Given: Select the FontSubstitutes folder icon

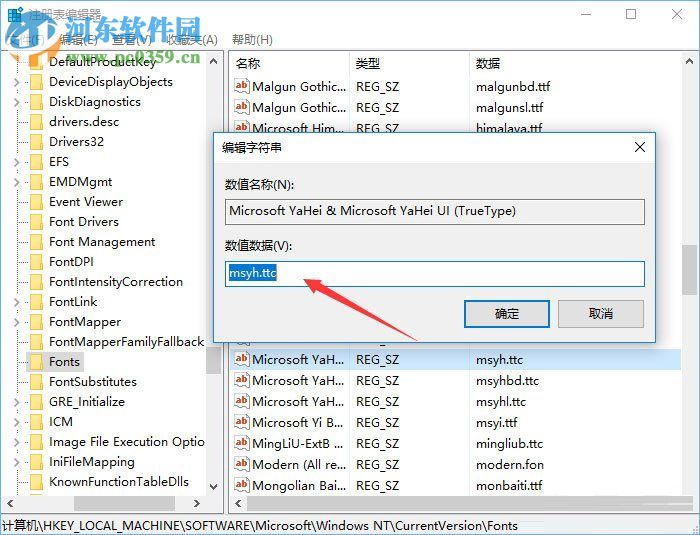Looking at the screenshot, I should tap(36, 382).
